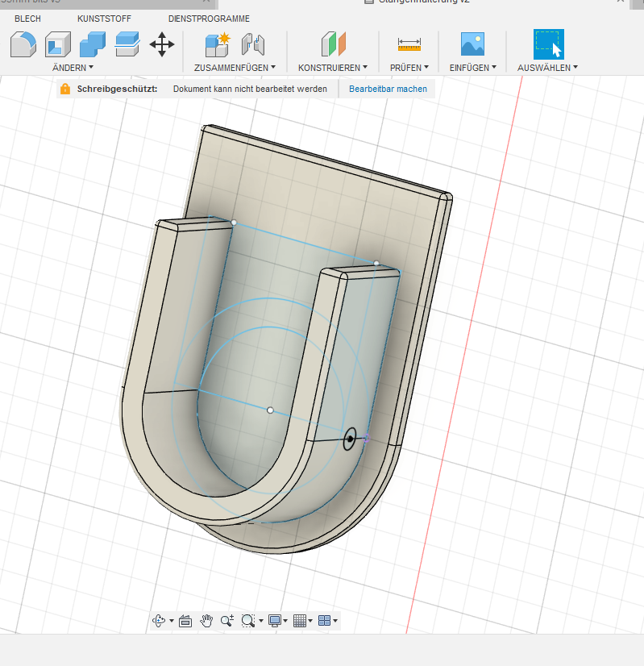Click the orange lock icon
Image resolution: width=644 pixels, height=666 pixels.
65,89
